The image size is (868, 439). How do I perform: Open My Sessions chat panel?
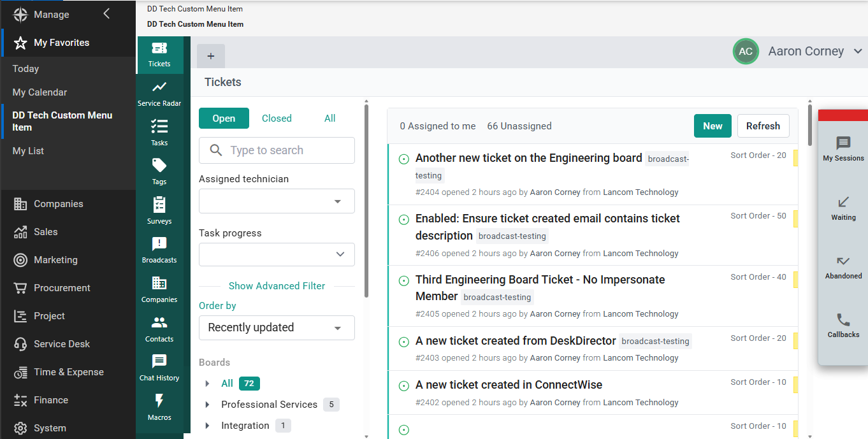pos(843,149)
